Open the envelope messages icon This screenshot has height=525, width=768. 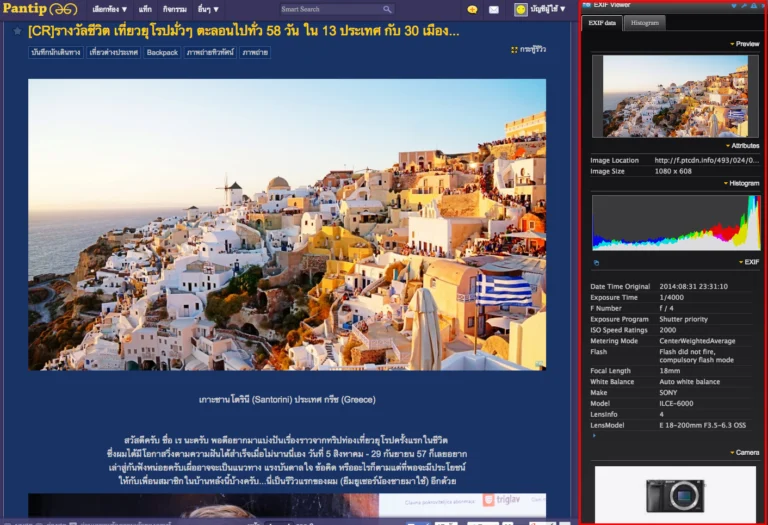click(x=494, y=9)
